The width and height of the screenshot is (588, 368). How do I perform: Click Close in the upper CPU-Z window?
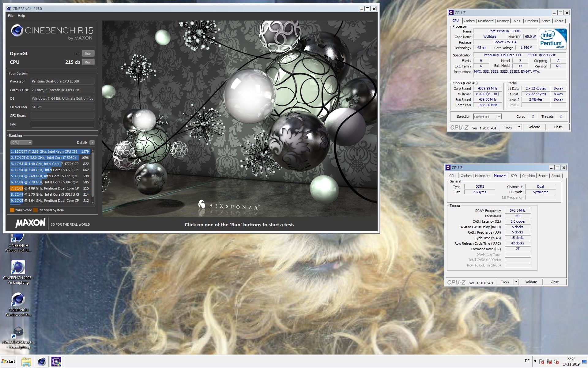click(x=558, y=127)
